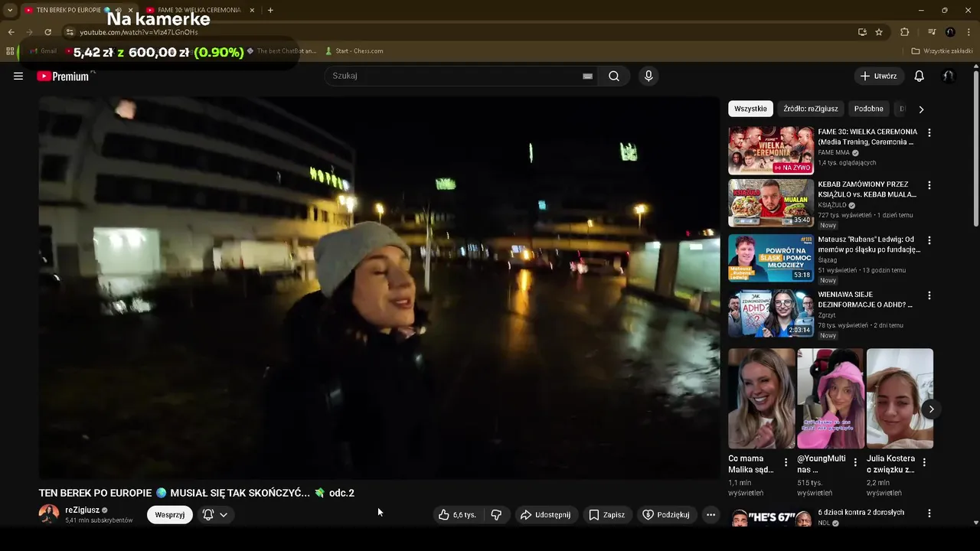Mute audio on TEN BEREK tab
The image size is (980, 551).
coord(119,10)
